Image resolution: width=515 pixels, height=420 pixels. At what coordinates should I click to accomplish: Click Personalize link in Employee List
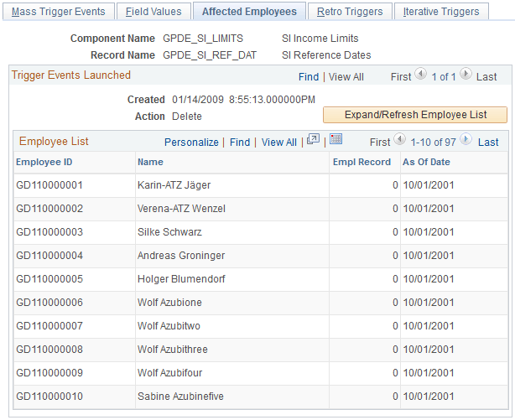[x=191, y=143]
